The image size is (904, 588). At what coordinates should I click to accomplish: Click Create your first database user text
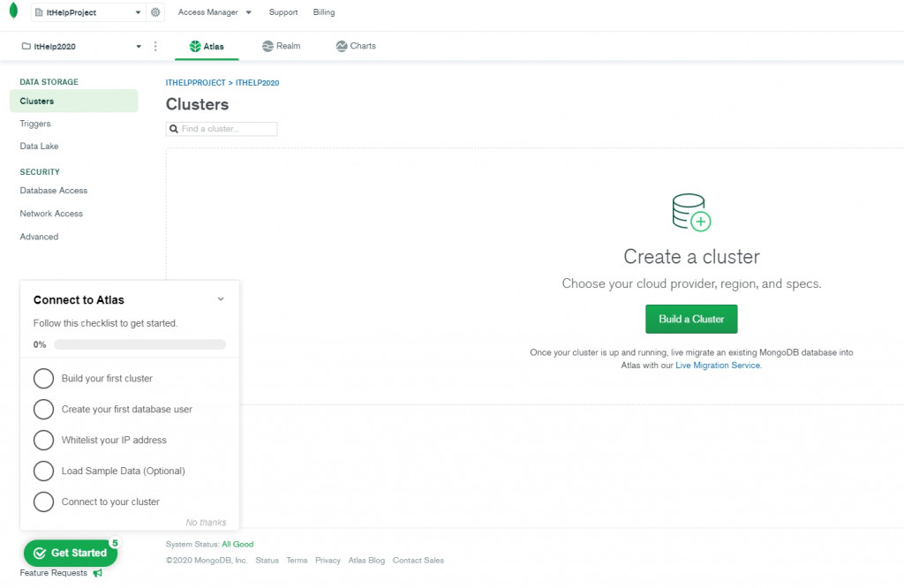pyautogui.click(x=127, y=410)
